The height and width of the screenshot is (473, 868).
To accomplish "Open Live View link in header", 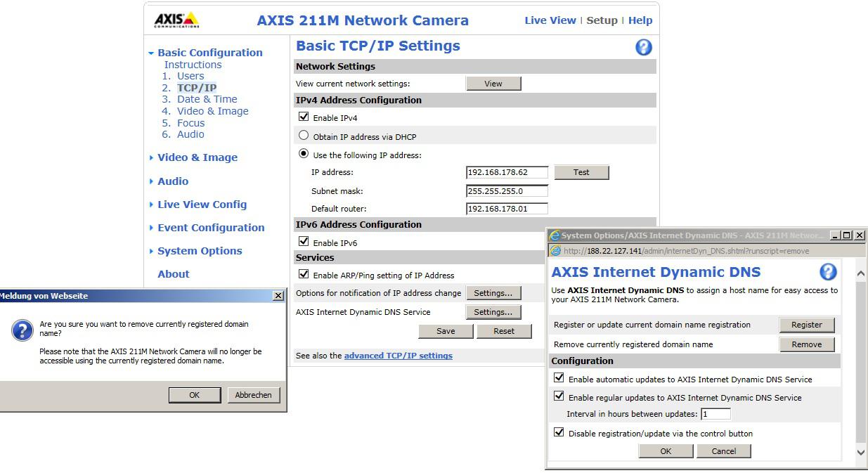I will [550, 20].
